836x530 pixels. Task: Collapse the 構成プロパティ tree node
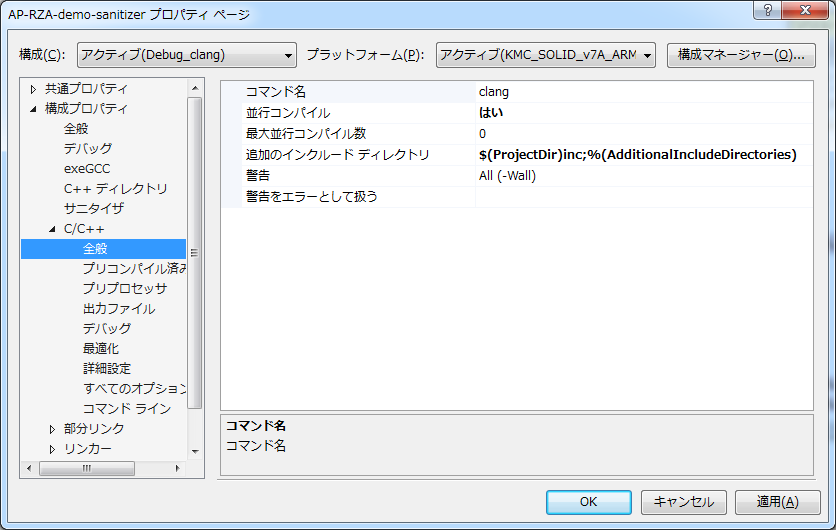click(34, 108)
